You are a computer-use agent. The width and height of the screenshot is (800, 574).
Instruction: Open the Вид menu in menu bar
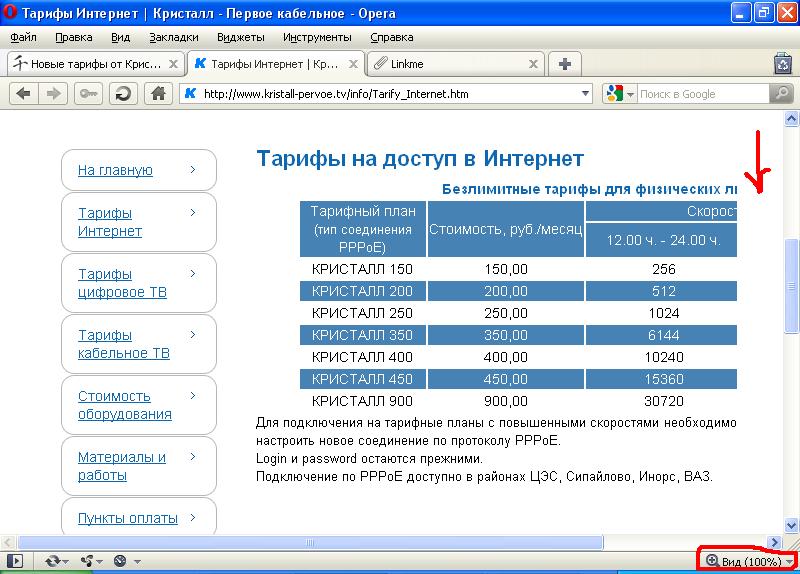click(x=120, y=37)
